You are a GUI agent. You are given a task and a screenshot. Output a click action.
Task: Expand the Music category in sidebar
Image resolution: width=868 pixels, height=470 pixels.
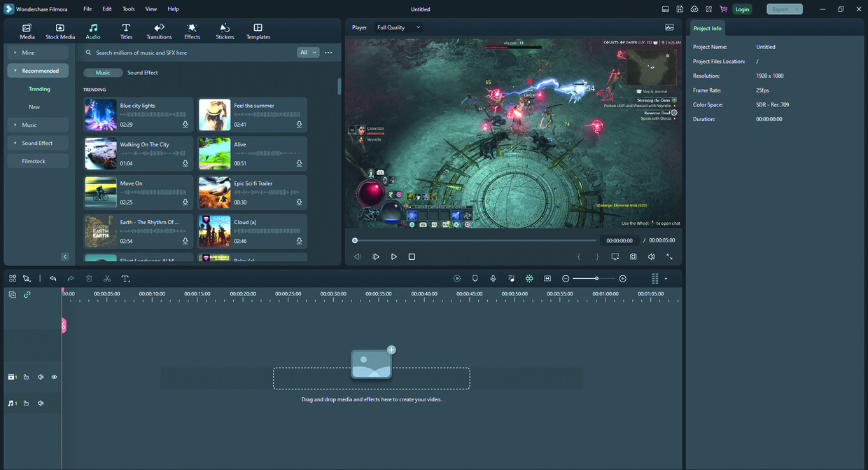(x=38, y=125)
